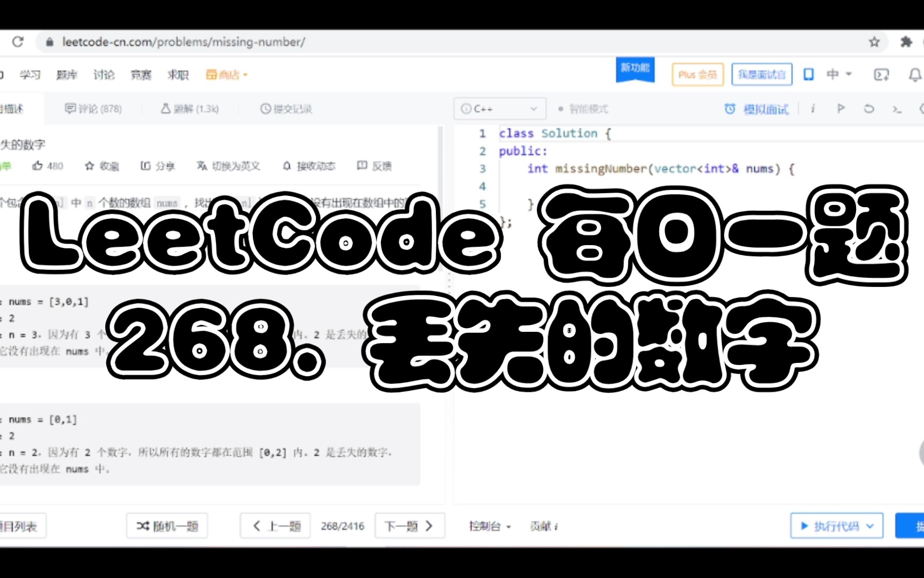The height and width of the screenshot is (578, 924).
Task: Click the Plus 会员 button
Action: pyautogui.click(x=697, y=75)
